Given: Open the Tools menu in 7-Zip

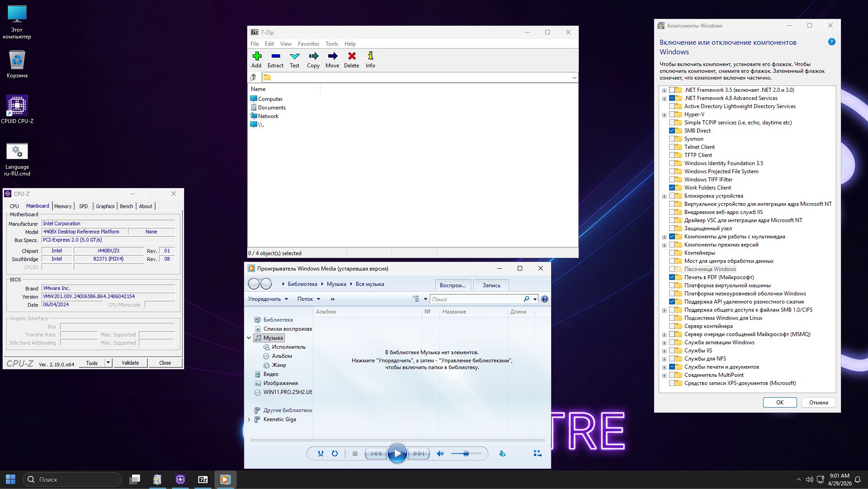Looking at the screenshot, I should click(x=331, y=43).
